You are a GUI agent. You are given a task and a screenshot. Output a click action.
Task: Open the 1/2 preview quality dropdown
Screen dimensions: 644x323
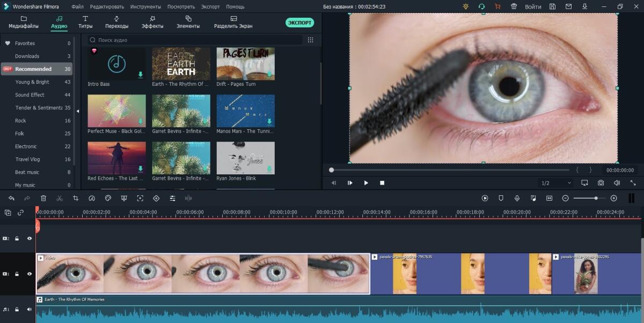click(x=556, y=183)
